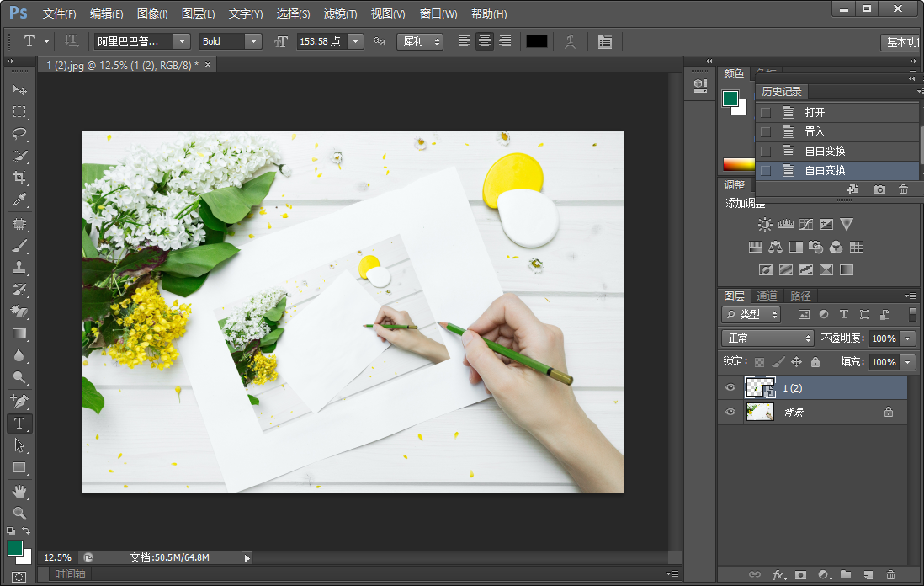924x586 pixels.
Task: Toggle layer filtering switch
Action: tap(912, 314)
